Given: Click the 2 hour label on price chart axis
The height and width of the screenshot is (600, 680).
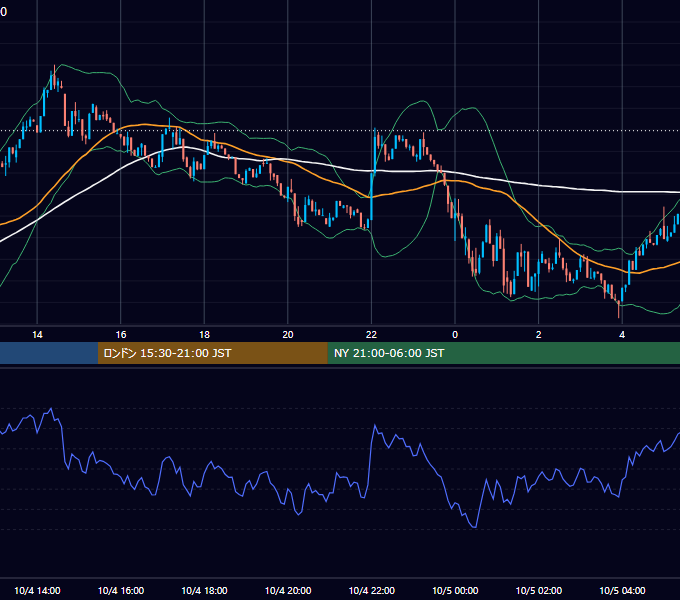Looking at the screenshot, I should [x=538, y=335].
